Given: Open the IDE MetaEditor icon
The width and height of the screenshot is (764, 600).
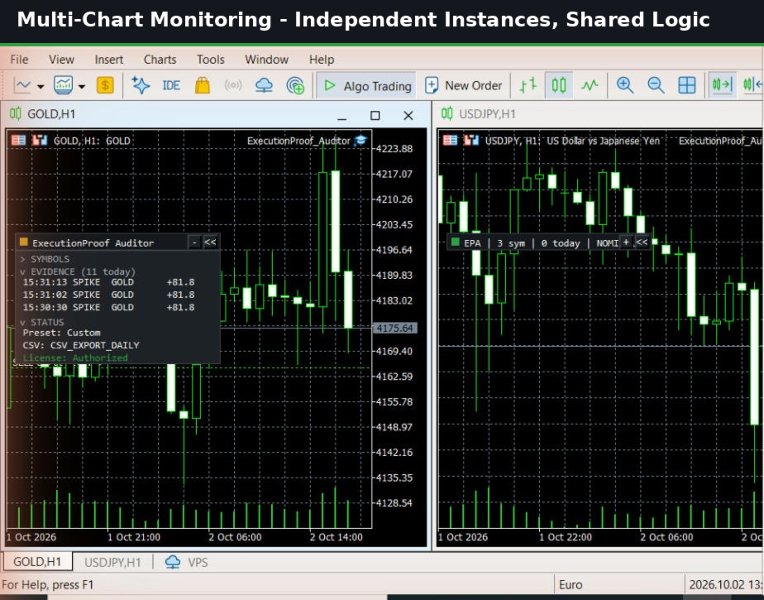Looking at the screenshot, I should 171,86.
